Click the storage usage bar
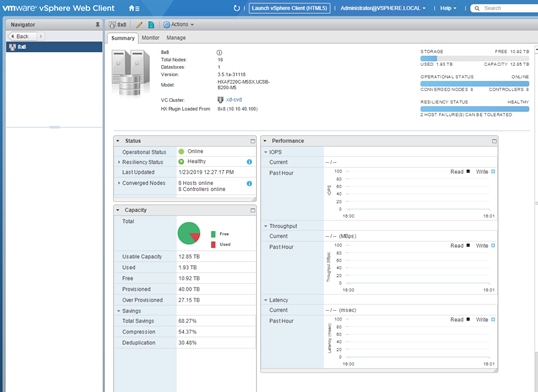Image resolution: width=538 pixels, height=392 pixels. [475, 58]
